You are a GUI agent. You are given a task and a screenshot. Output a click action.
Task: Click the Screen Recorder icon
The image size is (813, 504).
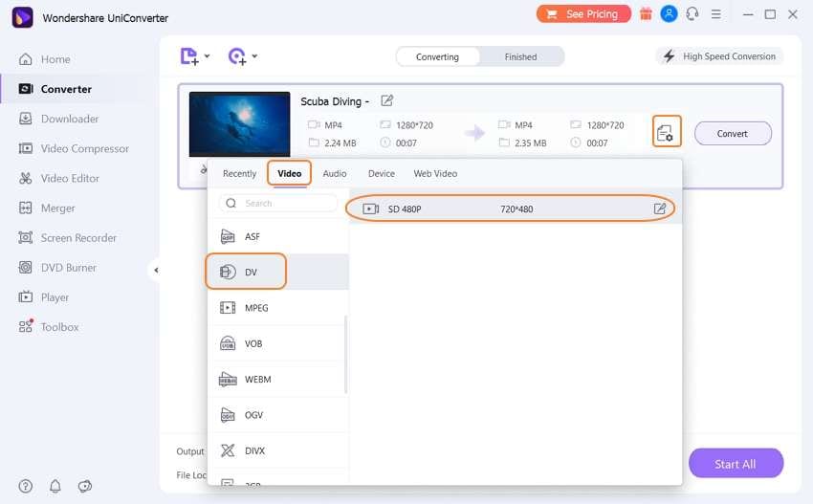coord(26,237)
